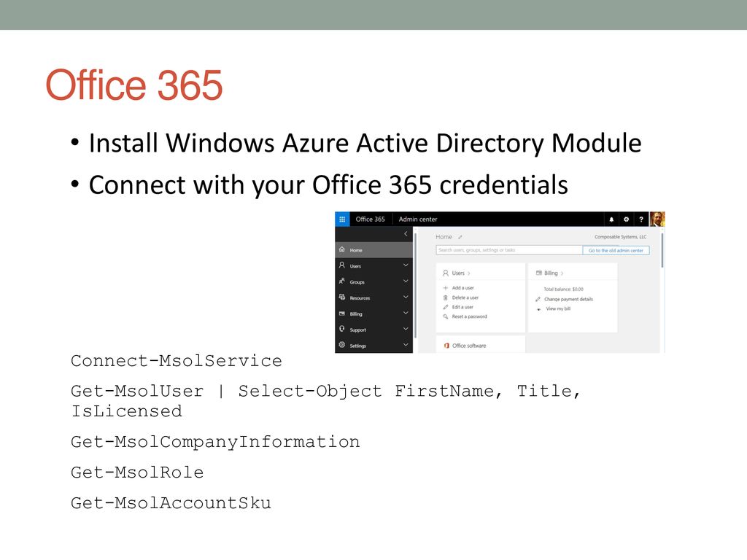Open the app launcher waffle icon
The image size is (747, 560).
(342, 219)
